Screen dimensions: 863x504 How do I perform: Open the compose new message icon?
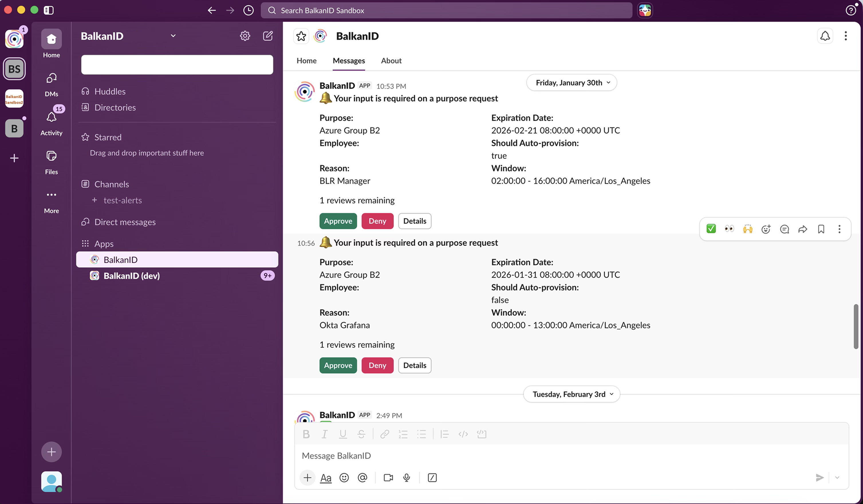pos(267,36)
